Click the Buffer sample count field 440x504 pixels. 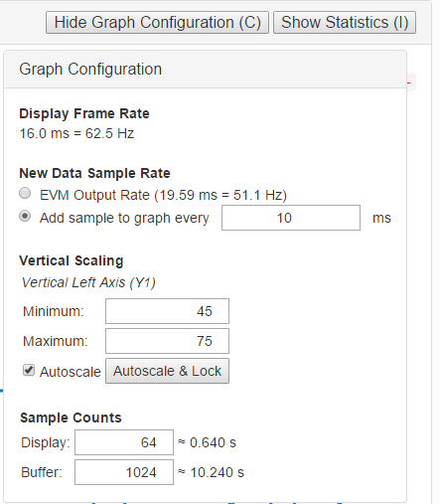click(124, 472)
